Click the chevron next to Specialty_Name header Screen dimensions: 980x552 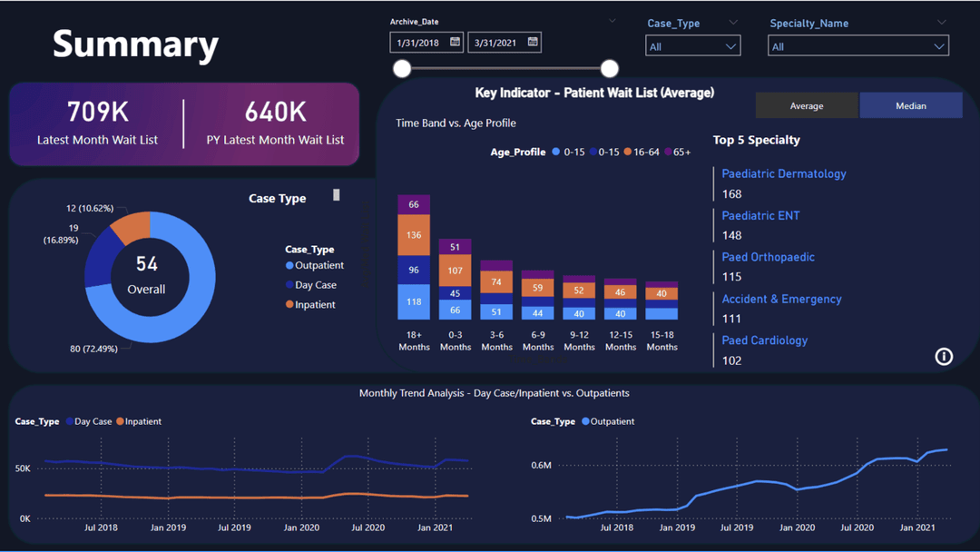[941, 23]
